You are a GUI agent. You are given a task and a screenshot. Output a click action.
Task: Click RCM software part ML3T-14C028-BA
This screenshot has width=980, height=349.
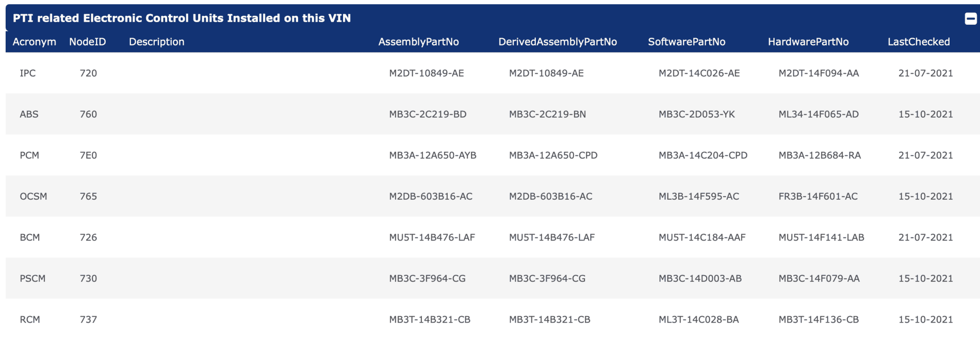[699, 320]
